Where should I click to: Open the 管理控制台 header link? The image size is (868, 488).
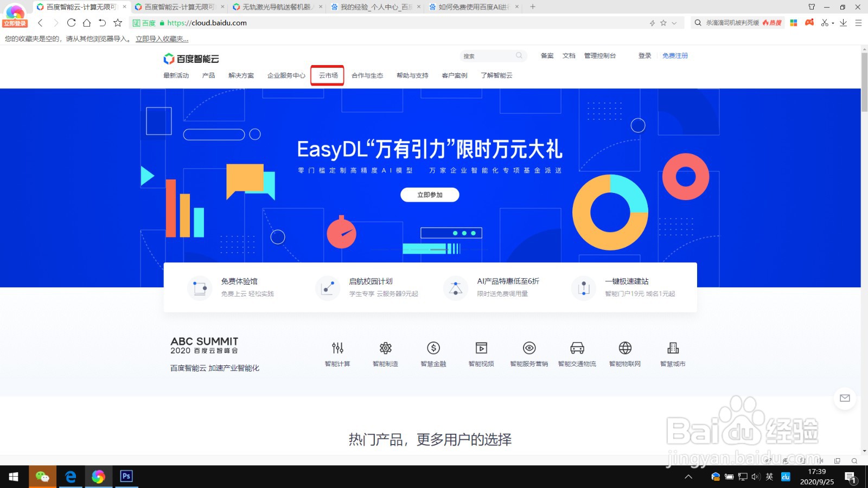pos(600,56)
